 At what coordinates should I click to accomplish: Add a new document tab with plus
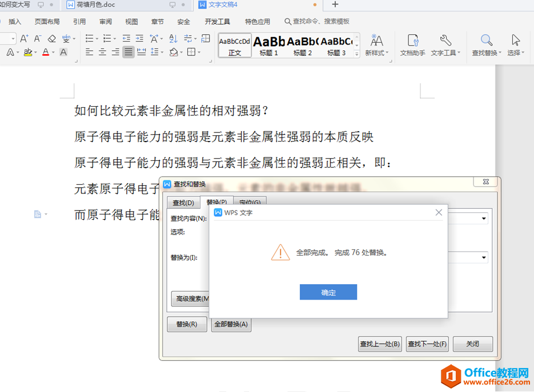[335, 5]
